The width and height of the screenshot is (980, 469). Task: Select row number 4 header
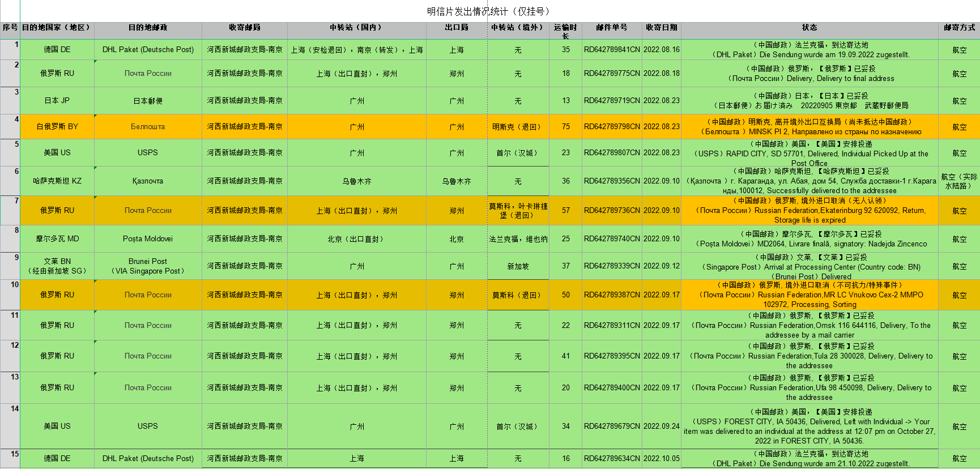click(10, 126)
